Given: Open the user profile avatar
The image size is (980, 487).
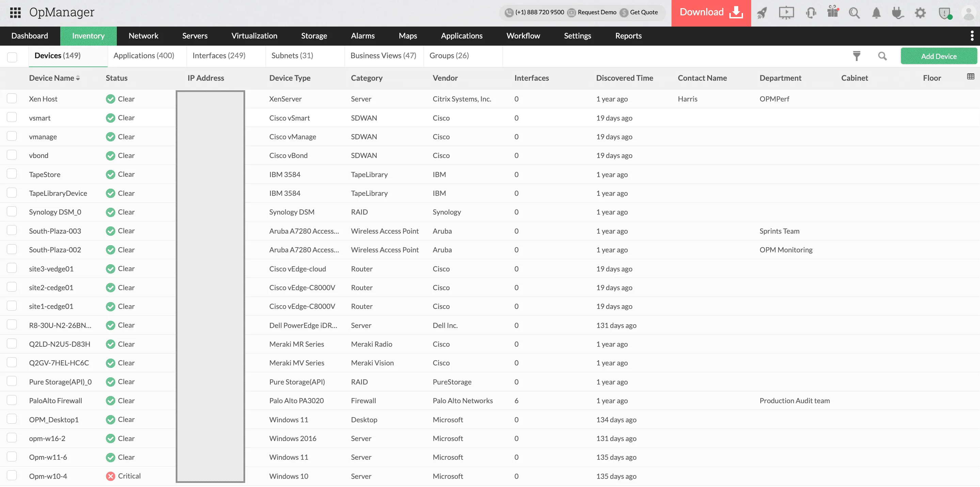Looking at the screenshot, I should 968,13.
